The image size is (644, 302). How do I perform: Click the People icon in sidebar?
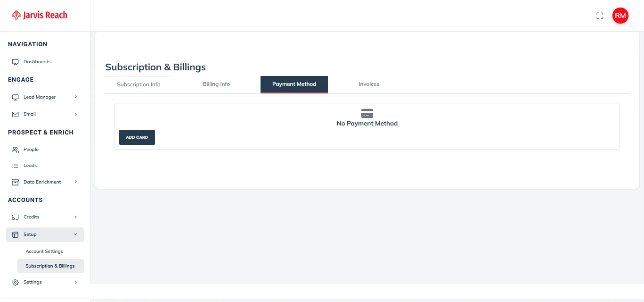15,150
